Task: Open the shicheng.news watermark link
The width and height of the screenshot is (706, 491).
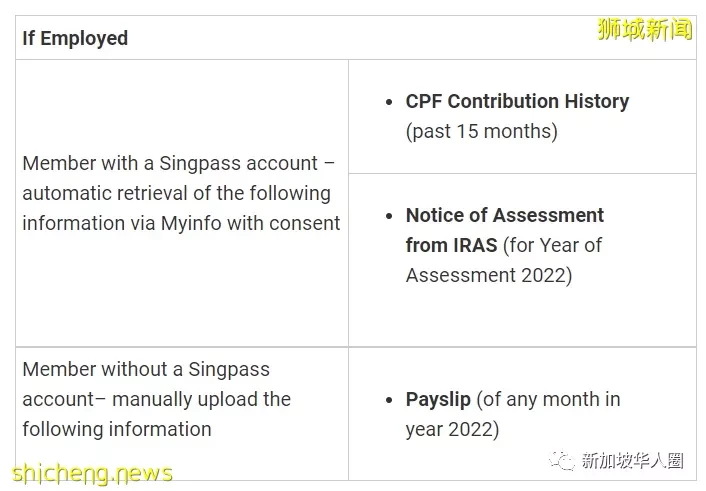Action: click(92, 473)
